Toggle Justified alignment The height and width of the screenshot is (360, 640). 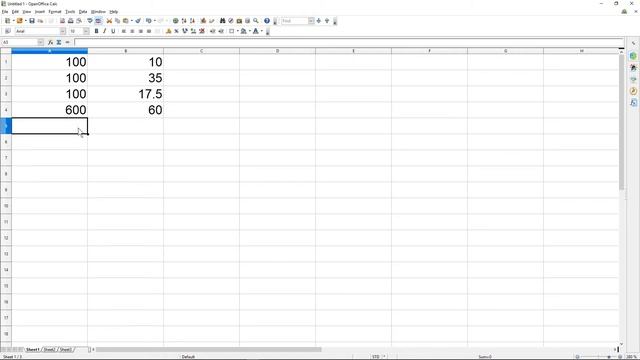click(x=149, y=31)
